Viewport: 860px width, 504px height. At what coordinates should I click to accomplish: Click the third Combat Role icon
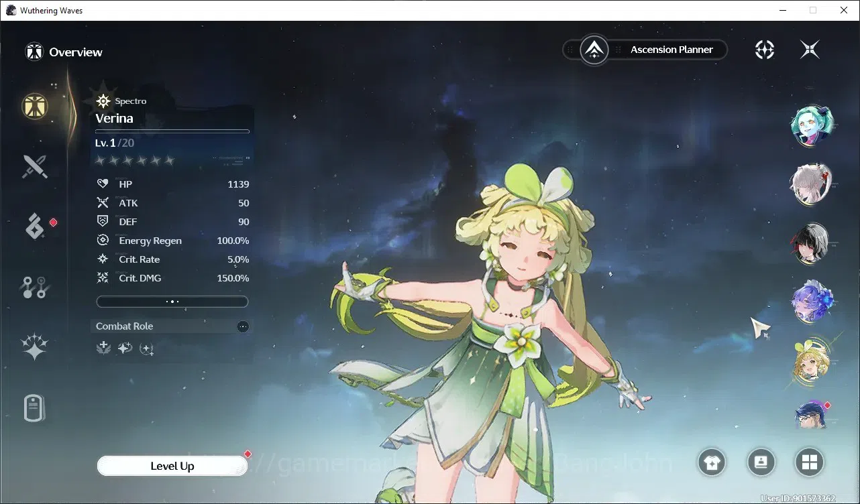(147, 348)
